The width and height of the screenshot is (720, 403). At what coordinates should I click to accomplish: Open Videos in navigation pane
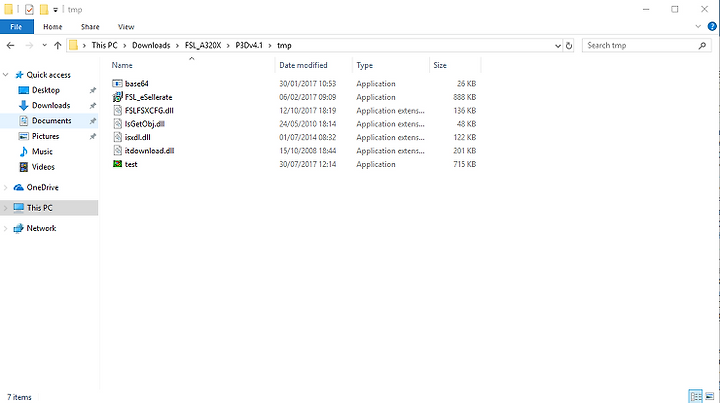[43, 167]
